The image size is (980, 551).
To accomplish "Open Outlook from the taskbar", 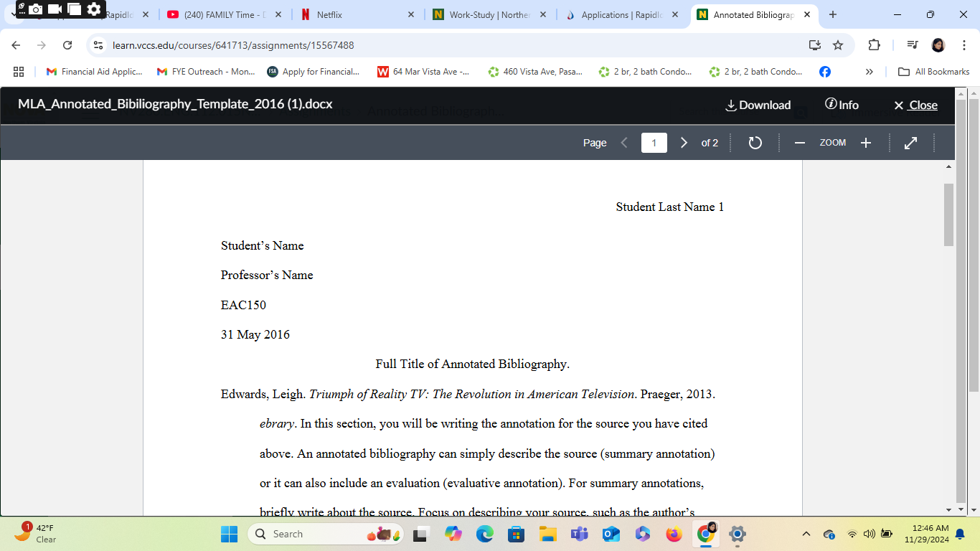I will (x=611, y=534).
